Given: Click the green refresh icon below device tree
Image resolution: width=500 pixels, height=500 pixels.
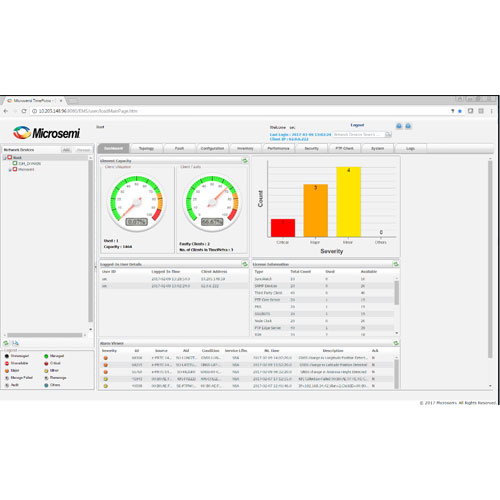Looking at the screenshot, I should click(x=6, y=343).
